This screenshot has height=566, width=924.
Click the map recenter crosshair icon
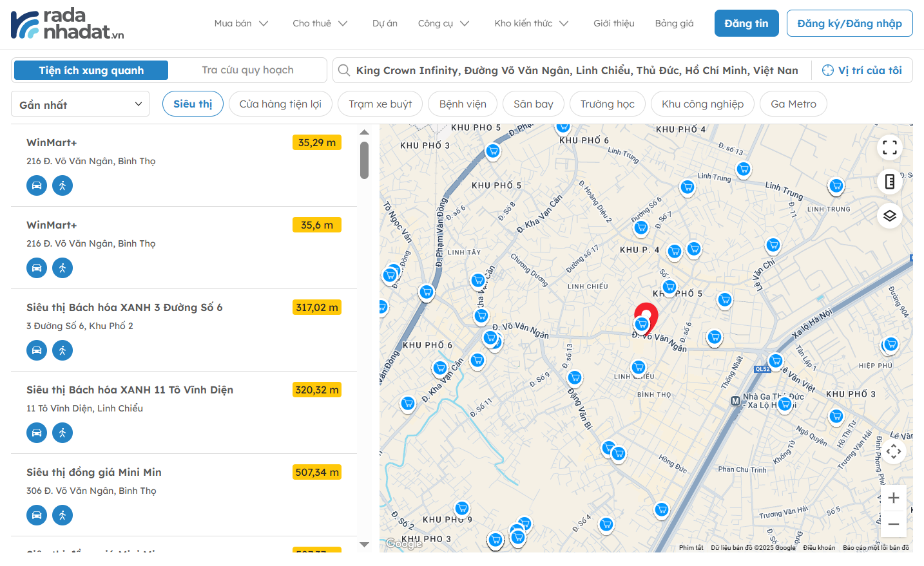(x=894, y=451)
